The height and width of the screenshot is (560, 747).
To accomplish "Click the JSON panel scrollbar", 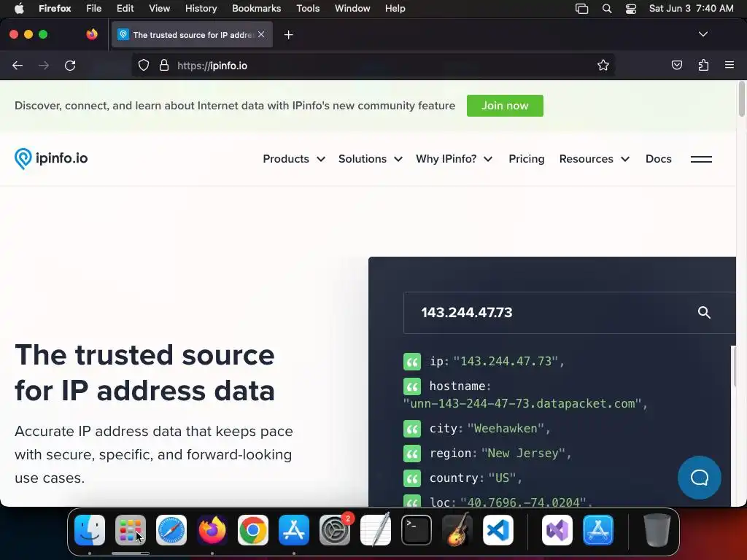I will (734, 366).
